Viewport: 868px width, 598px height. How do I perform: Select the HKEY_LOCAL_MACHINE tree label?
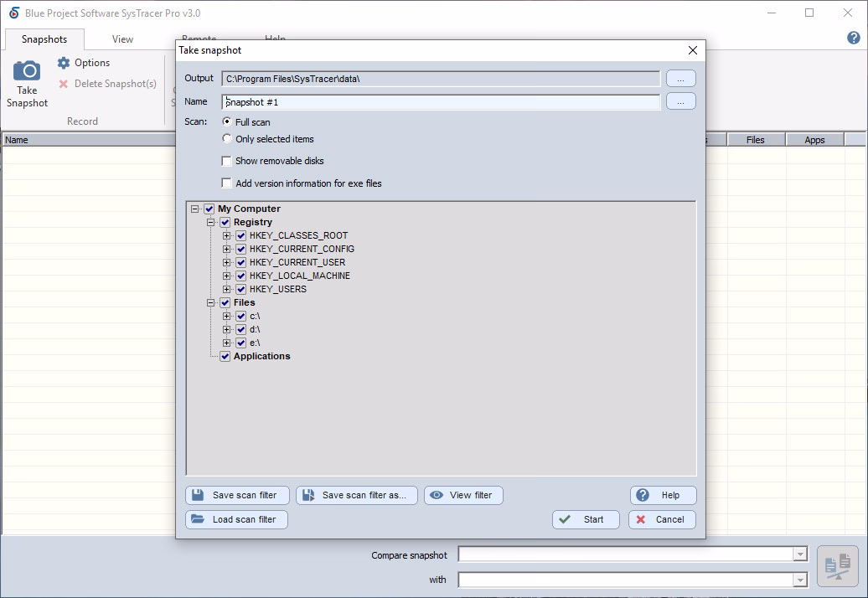click(x=299, y=276)
